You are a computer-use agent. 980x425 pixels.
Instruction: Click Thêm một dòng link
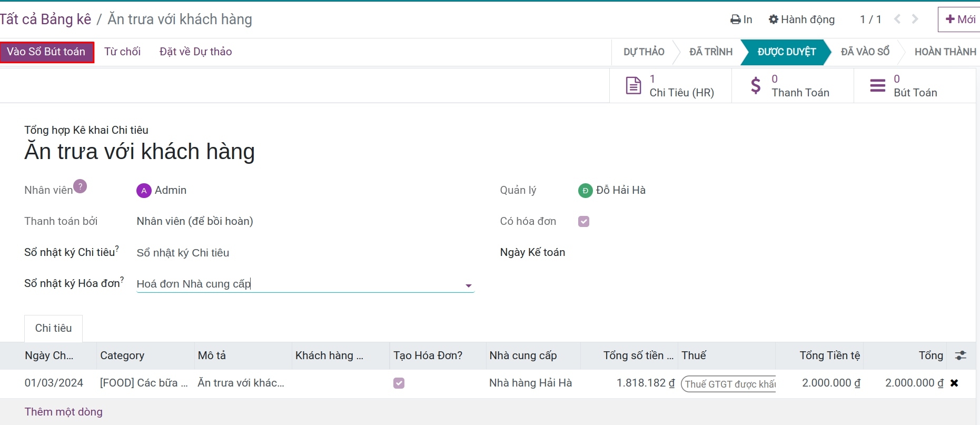coord(63,412)
